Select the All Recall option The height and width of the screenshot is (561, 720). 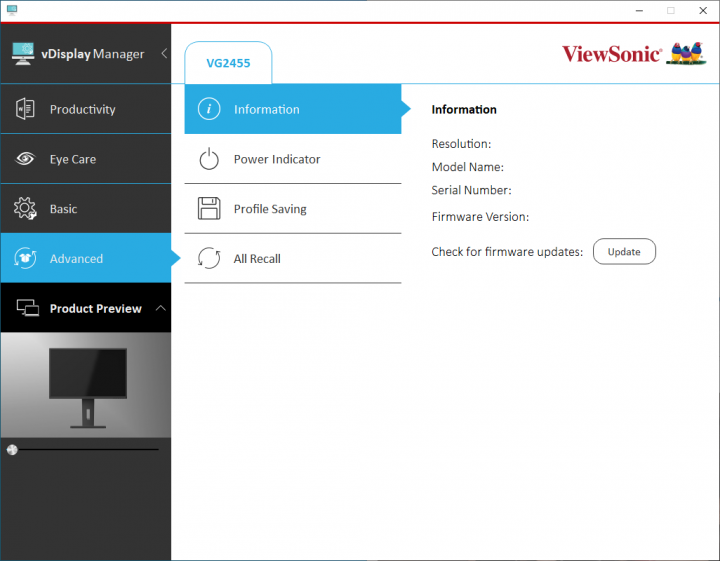point(293,258)
